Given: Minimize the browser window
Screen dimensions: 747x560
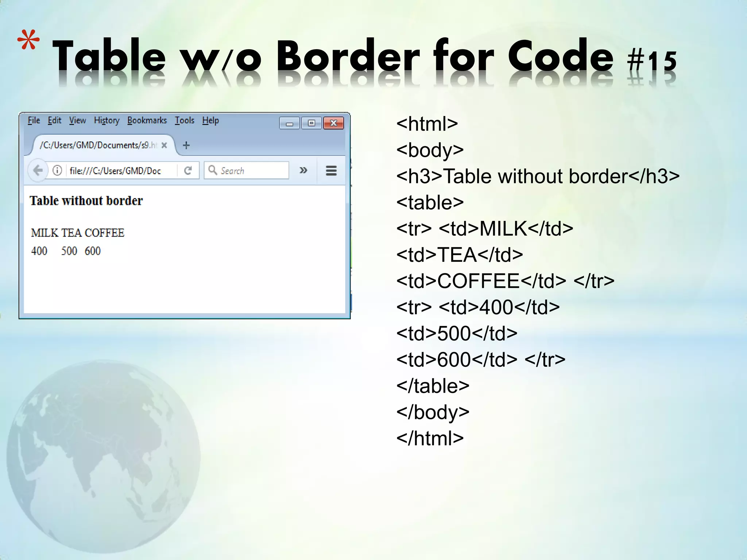Looking at the screenshot, I should coord(290,123).
